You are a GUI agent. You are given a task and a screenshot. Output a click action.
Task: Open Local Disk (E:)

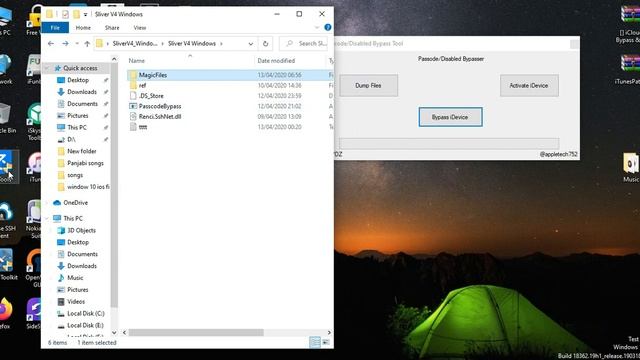click(x=85, y=325)
